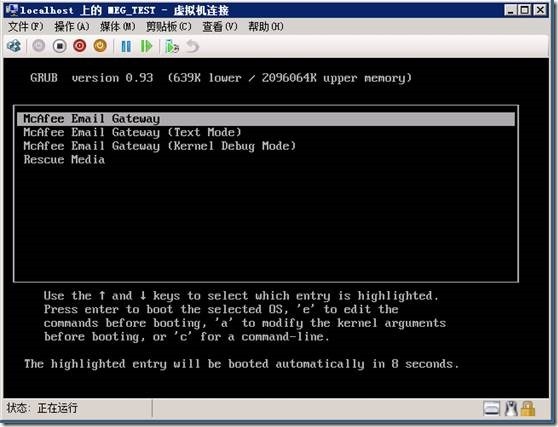Maximize the virtual machine connection window
This screenshot has height=427, width=558.
point(525,10)
